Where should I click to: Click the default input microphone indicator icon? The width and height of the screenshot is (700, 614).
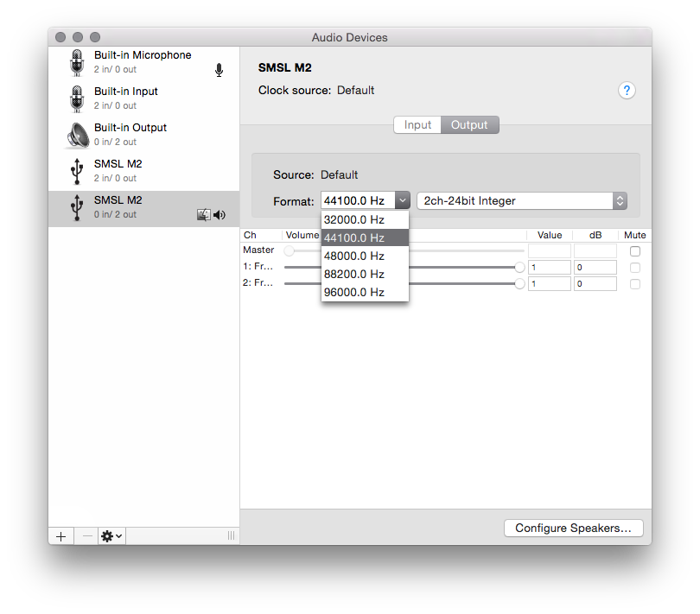point(219,70)
